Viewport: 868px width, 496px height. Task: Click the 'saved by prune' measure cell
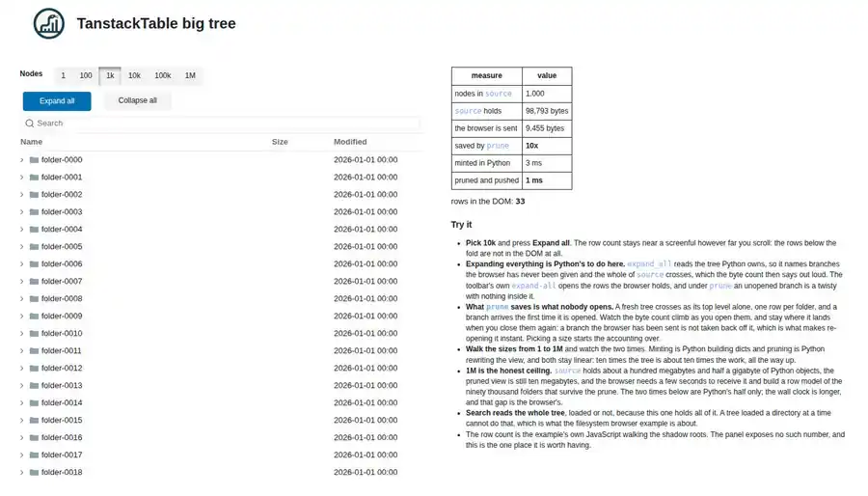coord(487,146)
